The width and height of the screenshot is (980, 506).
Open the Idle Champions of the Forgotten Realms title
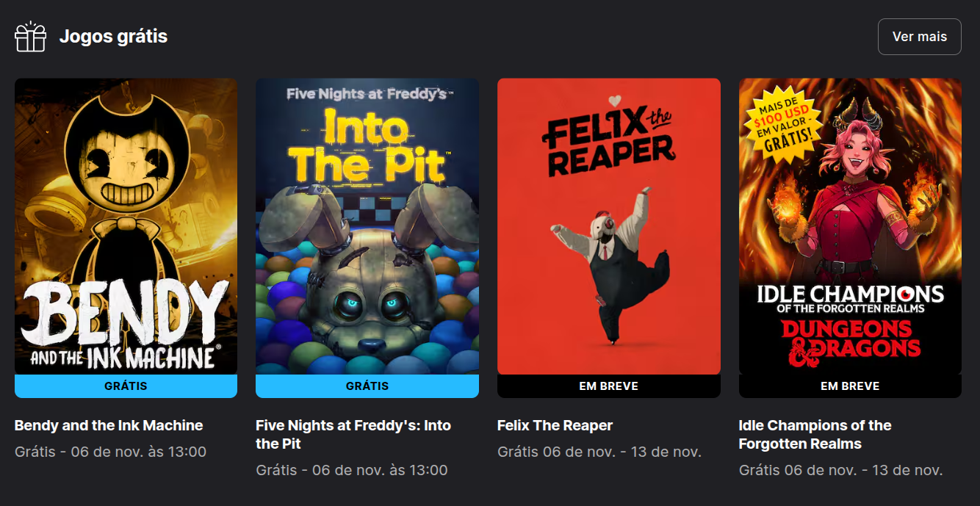(815, 435)
